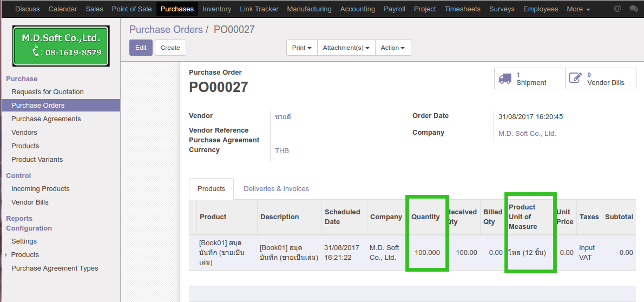Open the More menu in top bar

(578, 9)
